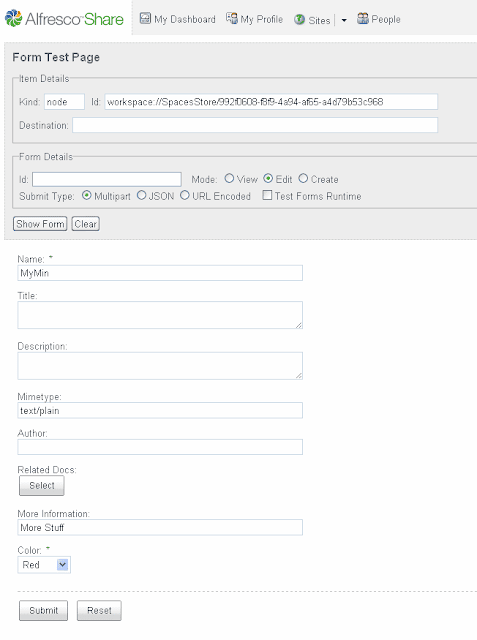Select Create mode radio button
The image size is (477, 640).
point(303,178)
